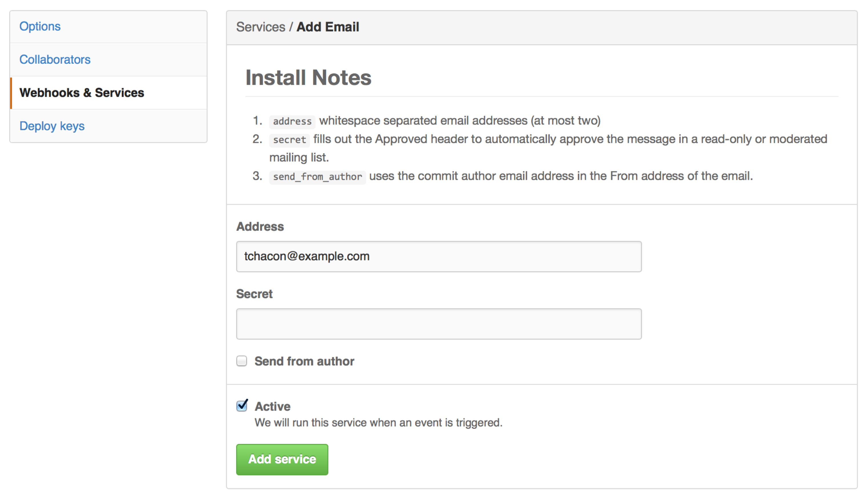Focus the Address email input field
This screenshot has height=503, width=868.
point(439,256)
